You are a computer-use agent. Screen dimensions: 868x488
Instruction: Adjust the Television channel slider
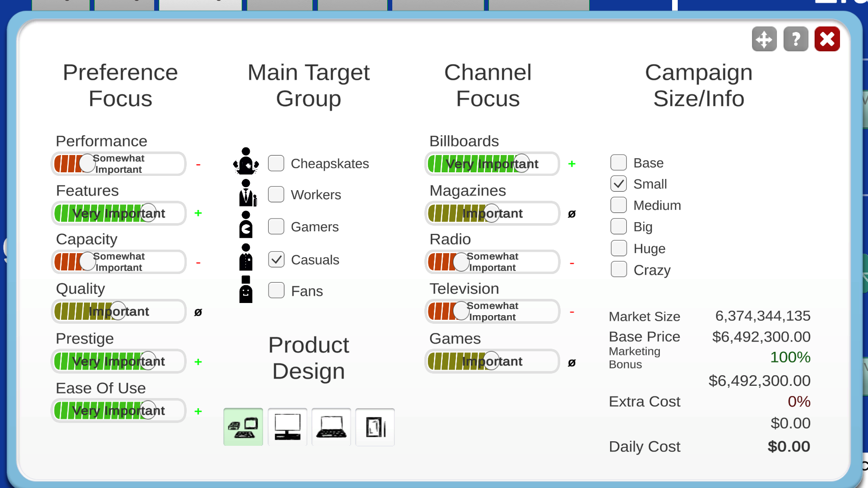(x=492, y=311)
